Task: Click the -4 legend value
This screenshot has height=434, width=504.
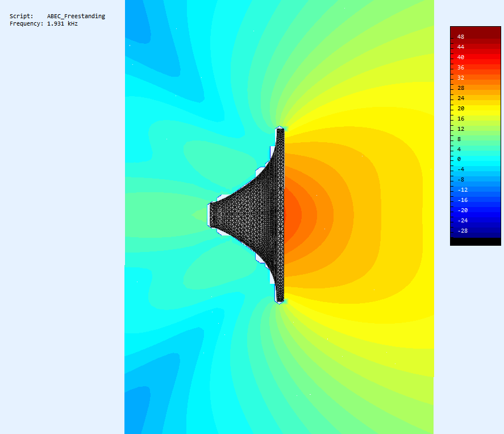Action: [x=461, y=170]
